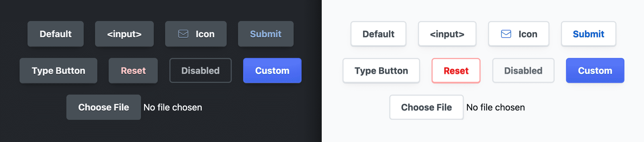The image size is (644, 142).
Task: Click the Disabled button in the dark panel
Action: click(x=200, y=71)
